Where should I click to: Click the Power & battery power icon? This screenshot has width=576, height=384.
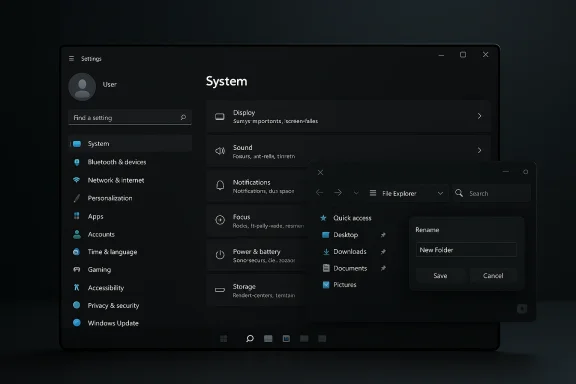(x=220, y=255)
